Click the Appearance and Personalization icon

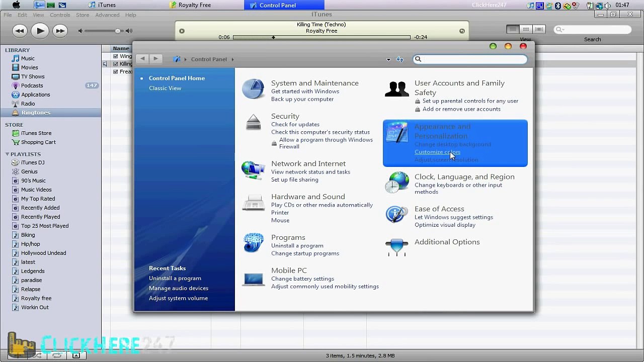pyautogui.click(x=397, y=133)
